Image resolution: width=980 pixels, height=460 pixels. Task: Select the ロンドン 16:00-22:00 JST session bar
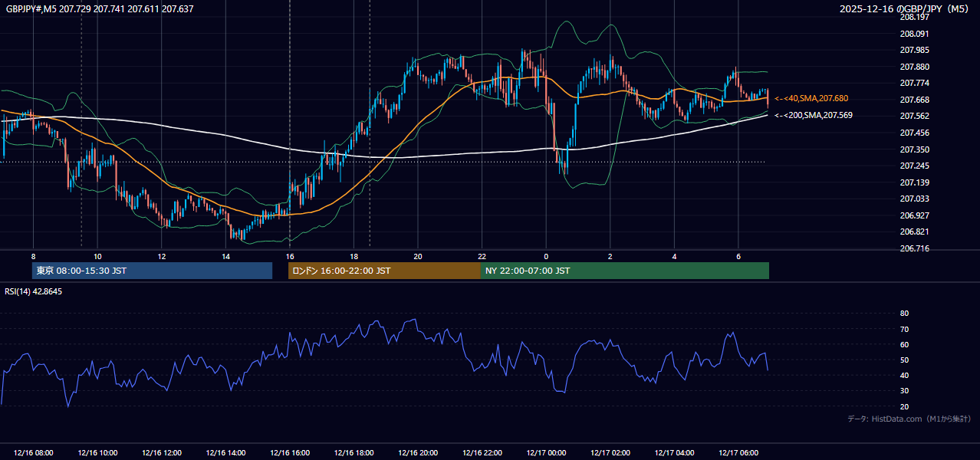click(x=384, y=271)
